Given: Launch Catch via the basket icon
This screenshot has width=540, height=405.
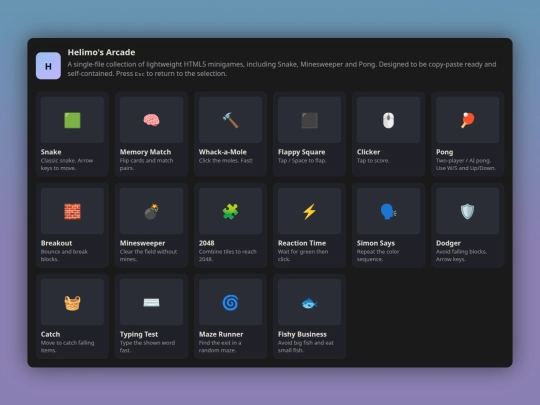Looking at the screenshot, I should coord(72,303).
